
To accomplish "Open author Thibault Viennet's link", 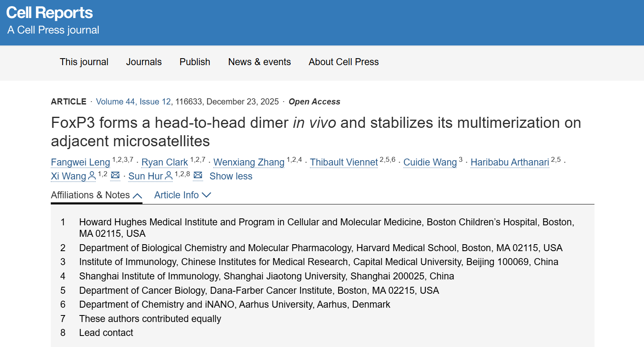I will click(x=344, y=162).
